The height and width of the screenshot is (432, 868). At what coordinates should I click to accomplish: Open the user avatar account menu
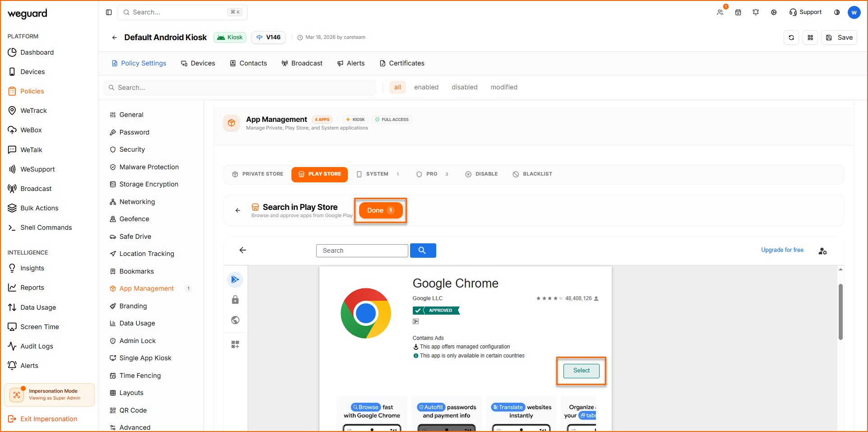coord(854,12)
